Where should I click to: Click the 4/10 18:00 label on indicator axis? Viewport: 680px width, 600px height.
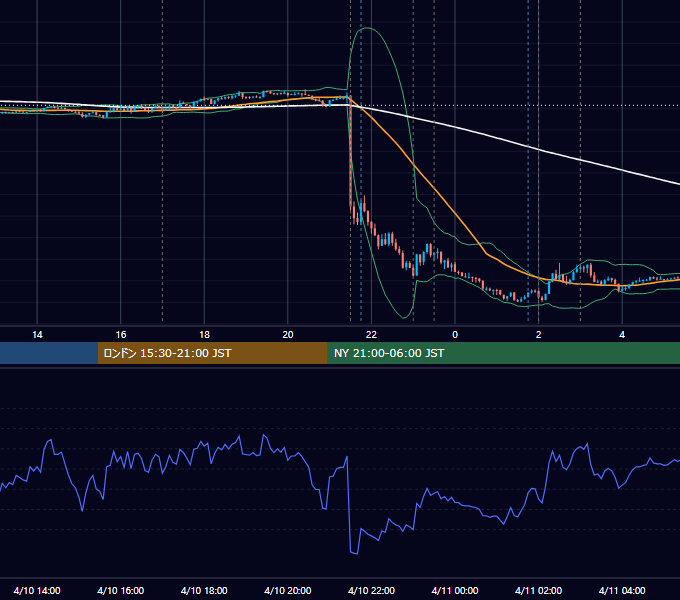[x=204, y=590]
